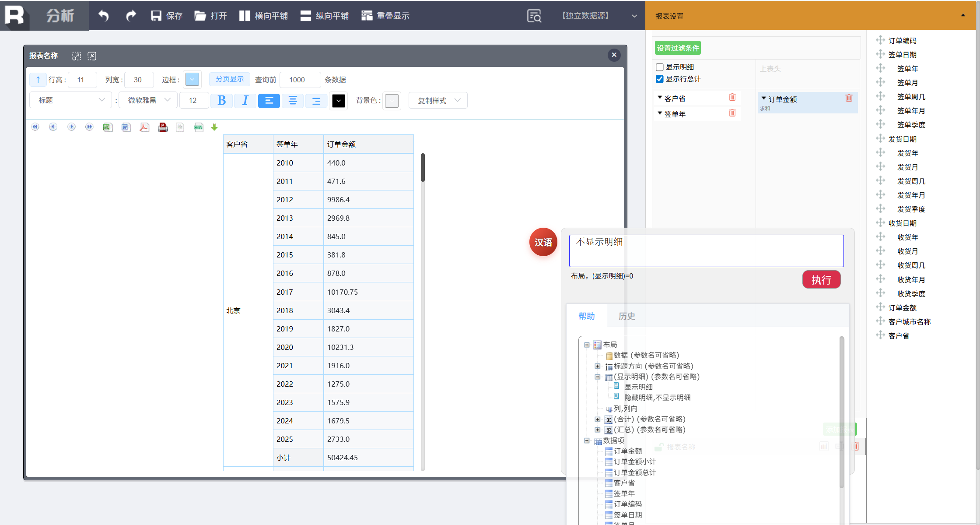Go to the last page arrow
This screenshot has height=525, width=980.
click(89, 127)
